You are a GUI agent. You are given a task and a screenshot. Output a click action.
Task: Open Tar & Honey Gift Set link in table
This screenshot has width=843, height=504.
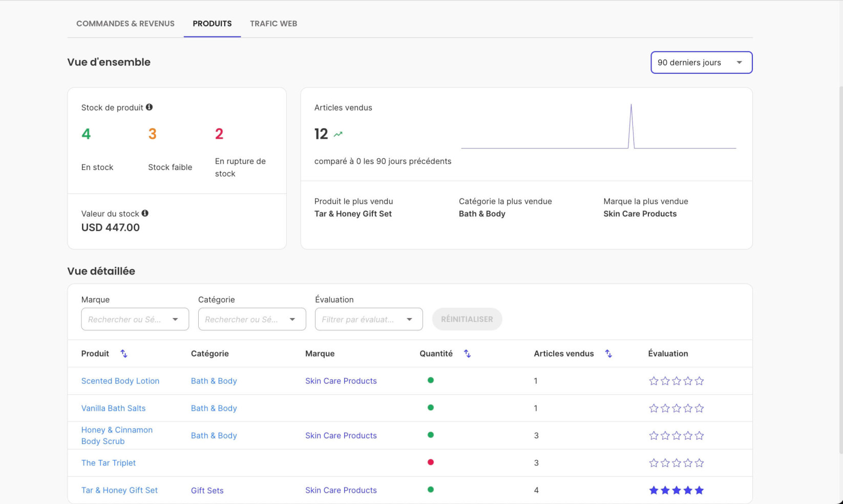pyautogui.click(x=119, y=490)
